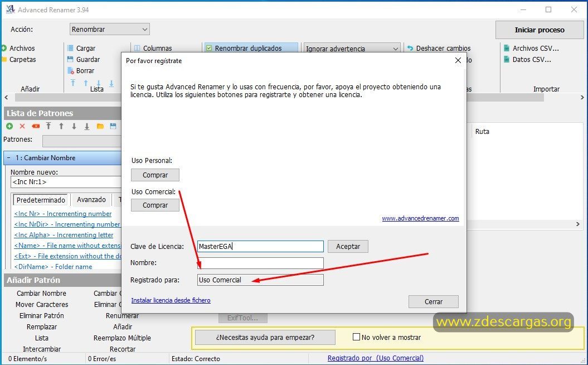Close the Por favor regístrate dialog
The height and width of the screenshot is (365, 588).
458,60
